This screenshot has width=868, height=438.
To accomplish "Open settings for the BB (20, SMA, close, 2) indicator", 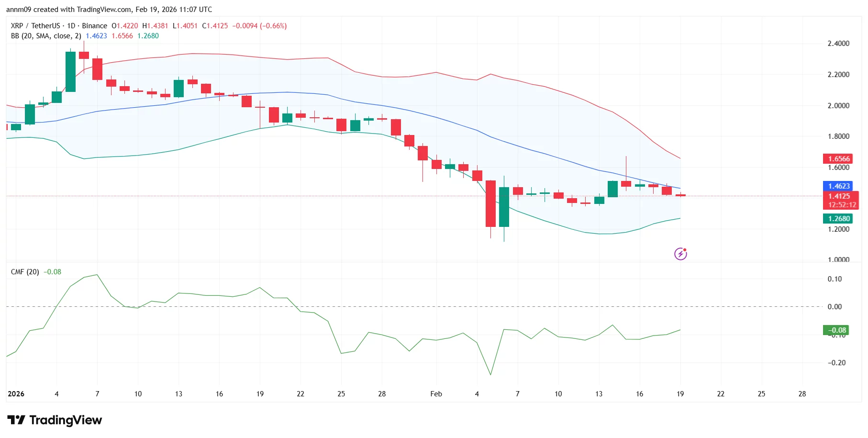I will [x=44, y=35].
